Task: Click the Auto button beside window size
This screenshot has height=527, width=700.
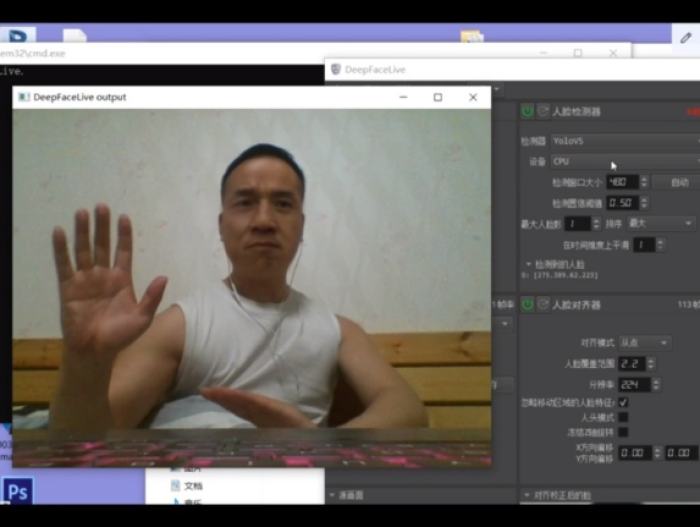Action: [x=677, y=182]
